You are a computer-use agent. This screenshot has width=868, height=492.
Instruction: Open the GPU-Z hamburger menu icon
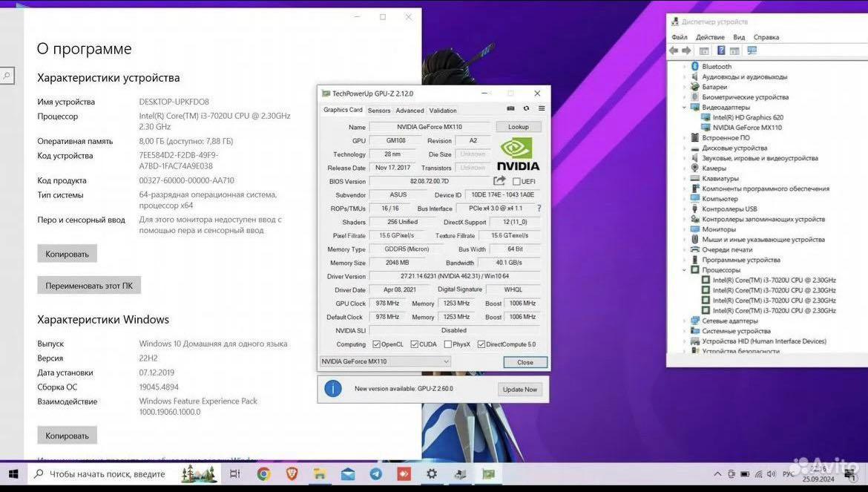(542, 109)
